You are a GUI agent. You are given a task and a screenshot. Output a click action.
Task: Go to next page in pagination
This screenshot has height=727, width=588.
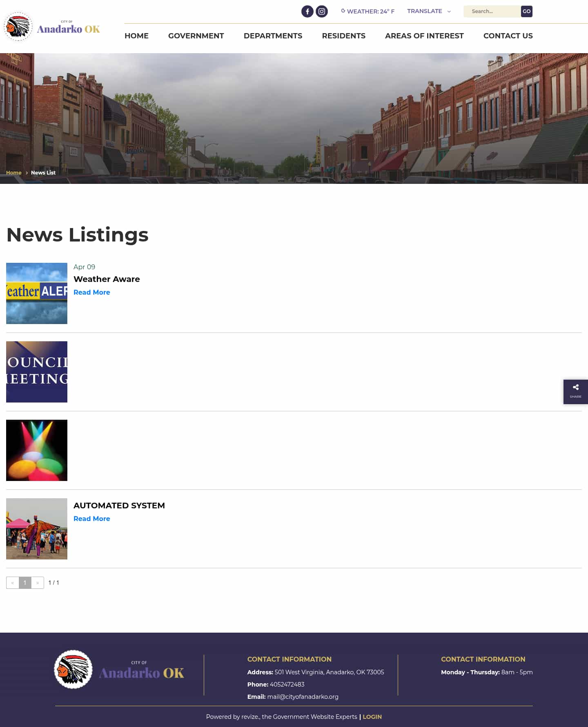point(38,583)
